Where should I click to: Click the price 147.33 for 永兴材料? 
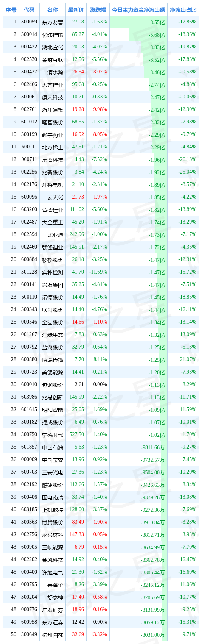(77, 535)
